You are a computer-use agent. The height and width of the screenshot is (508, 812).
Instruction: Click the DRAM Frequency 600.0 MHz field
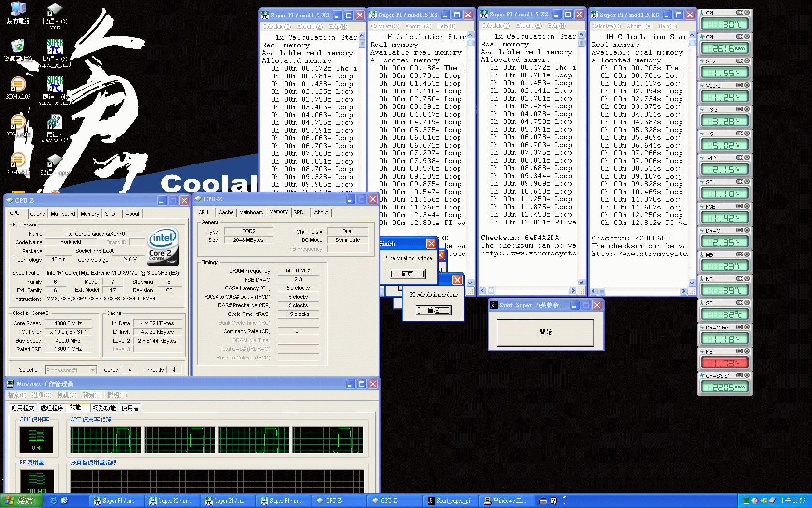298,270
